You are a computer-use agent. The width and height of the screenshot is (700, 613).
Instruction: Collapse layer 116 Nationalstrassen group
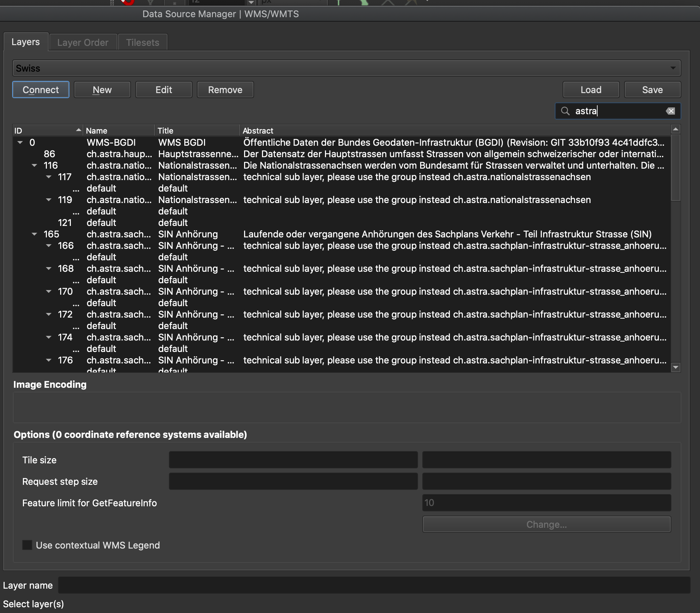click(x=34, y=165)
